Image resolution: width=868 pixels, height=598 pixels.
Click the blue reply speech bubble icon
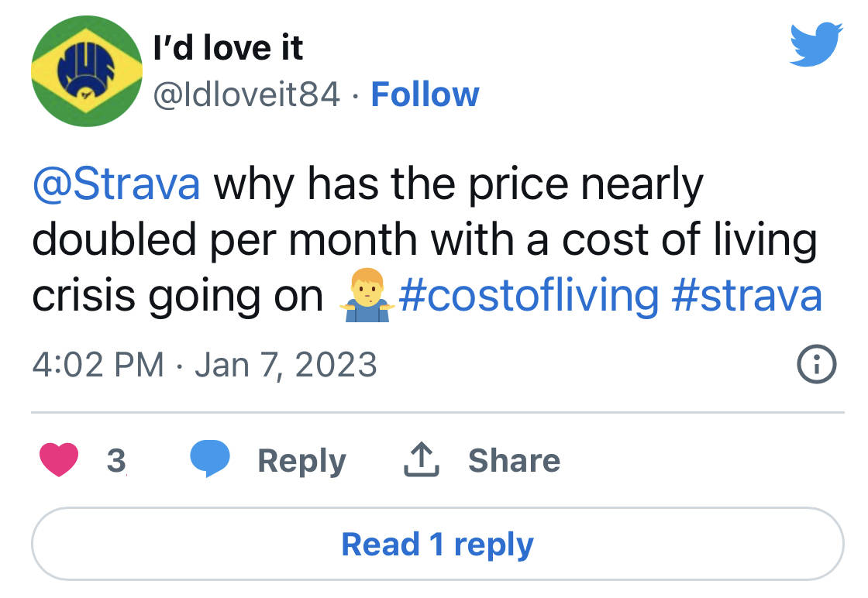coord(211,459)
